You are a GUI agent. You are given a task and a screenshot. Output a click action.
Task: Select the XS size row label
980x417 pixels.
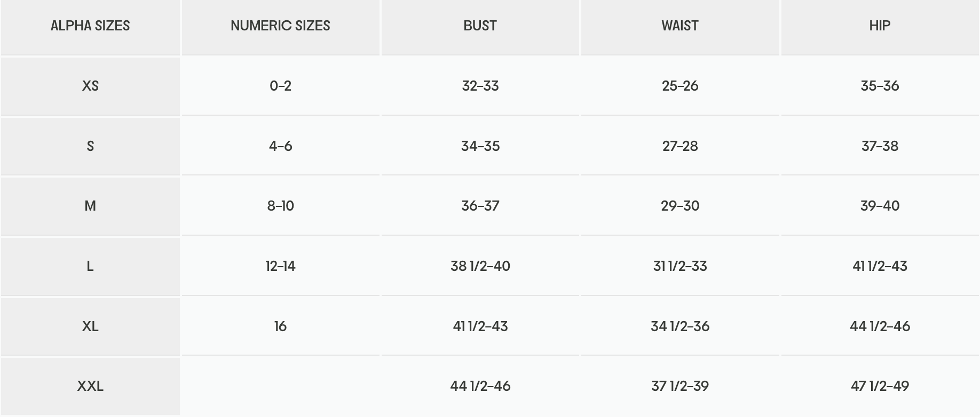click(x=90, y=86)
